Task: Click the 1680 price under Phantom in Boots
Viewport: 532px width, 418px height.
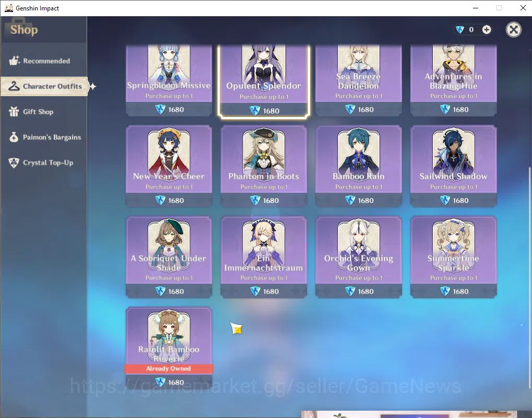Action: click(x=271, y=200)
